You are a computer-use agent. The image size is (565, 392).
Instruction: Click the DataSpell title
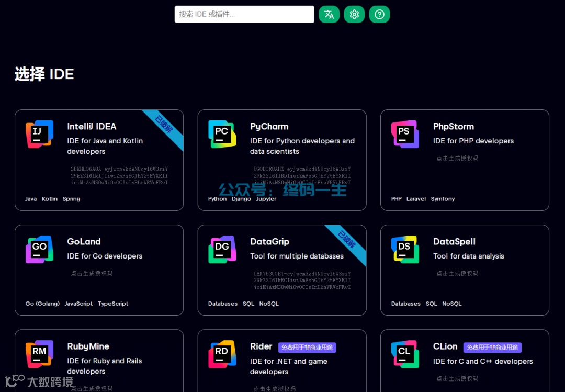454,242
